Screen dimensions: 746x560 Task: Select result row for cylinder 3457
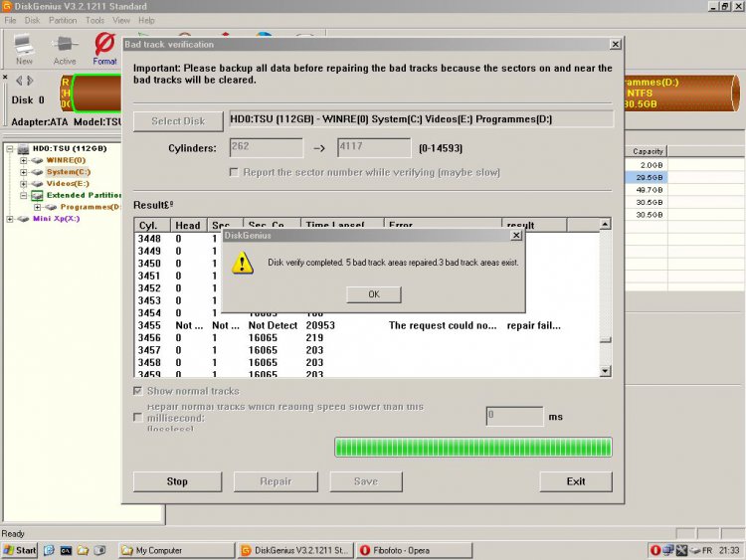(367, 350)
